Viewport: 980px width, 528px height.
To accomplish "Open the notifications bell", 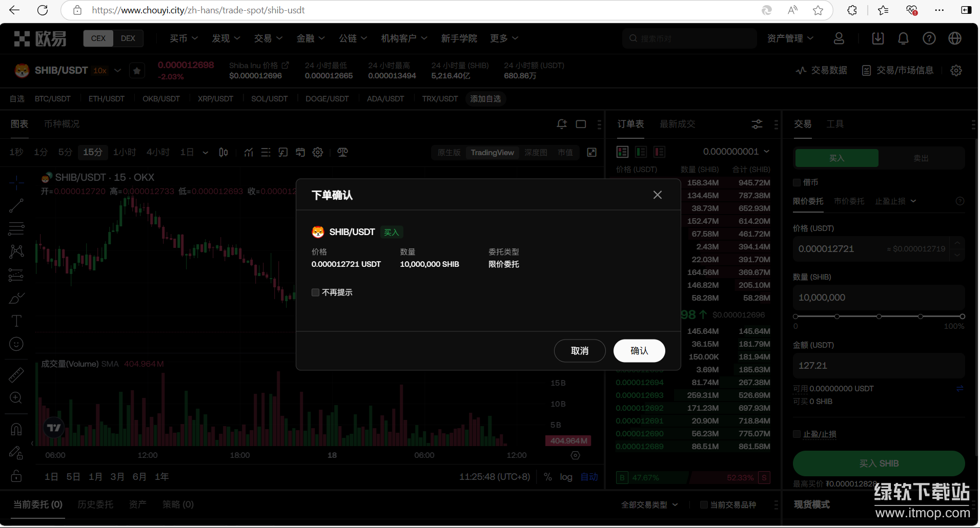I will pos(904,38).
